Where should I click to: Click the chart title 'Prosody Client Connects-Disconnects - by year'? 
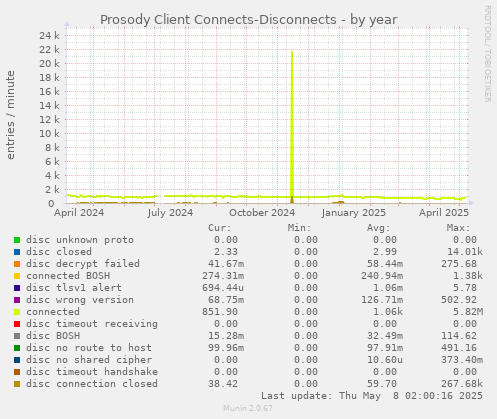[x=248, y=20]
